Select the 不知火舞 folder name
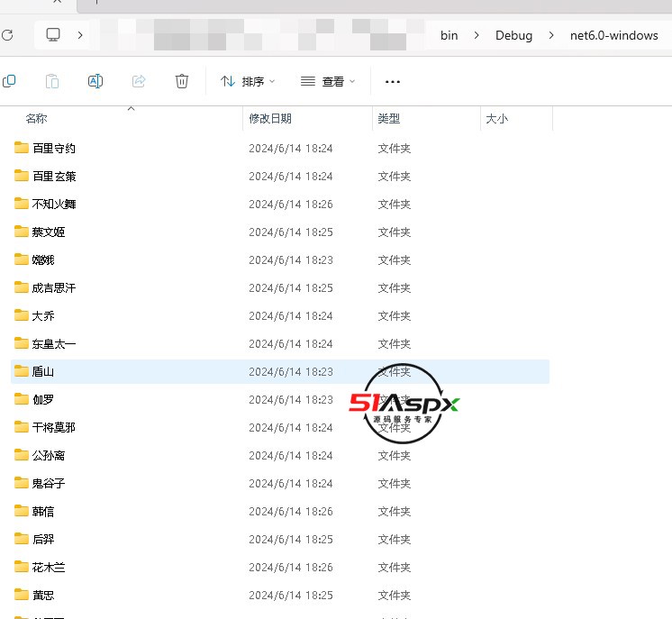The image size is (672, 619). (x=54, y=204)
